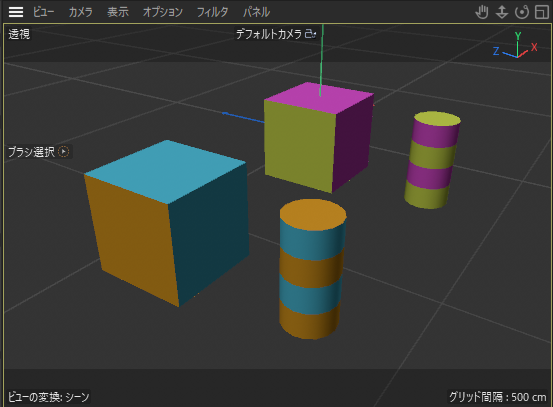The width and height of the screenshot is (553, 407).
Task: Click the デフォルトカメラ label
Action: [269, 34]
